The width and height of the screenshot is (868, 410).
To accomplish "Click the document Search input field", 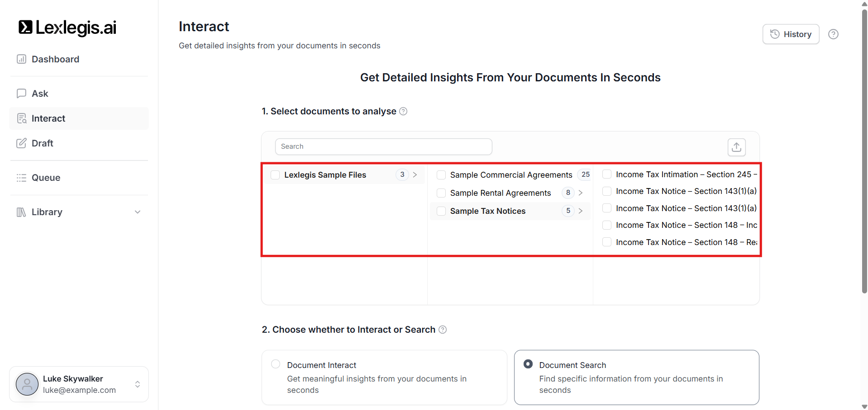I will tap(383, 146).
